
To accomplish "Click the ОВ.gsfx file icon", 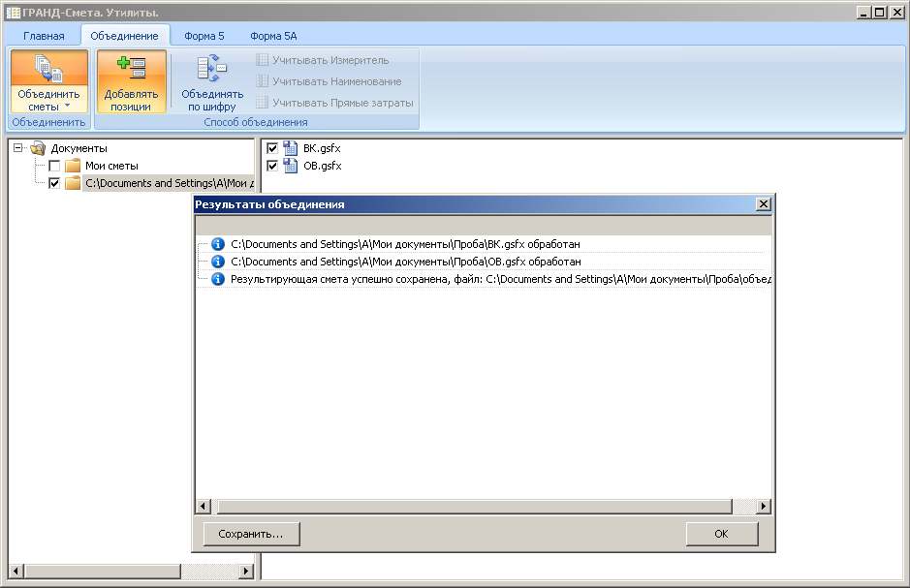I will pyautogui.click(x=290, y=166).
